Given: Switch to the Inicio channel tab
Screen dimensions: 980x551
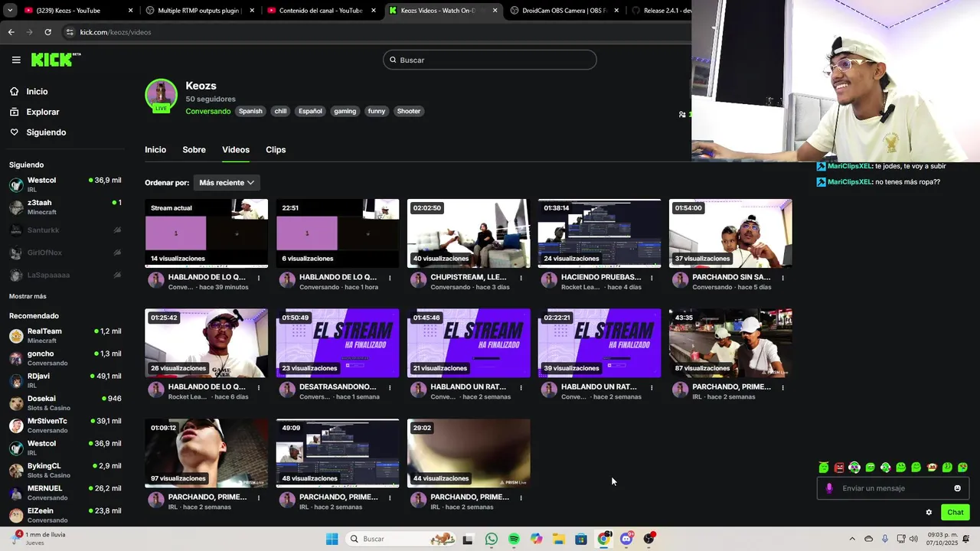Looking at the screenshot, I should (155, 150).
